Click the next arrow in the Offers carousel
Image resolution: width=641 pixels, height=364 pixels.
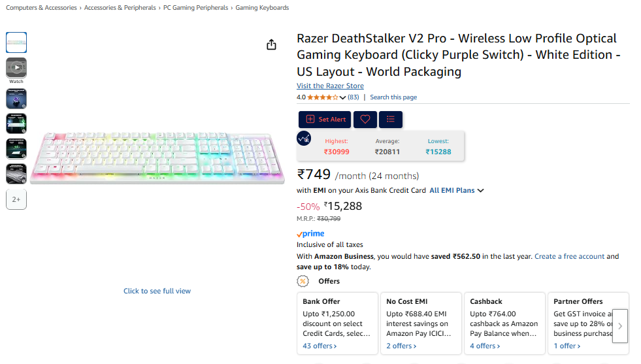coord(619,325)
